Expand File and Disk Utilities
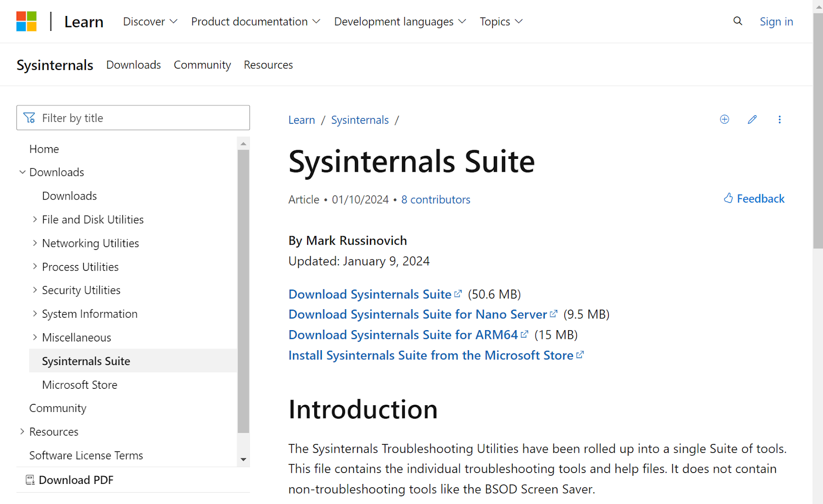The image size is (823, 504). click(x=35, y=220)
